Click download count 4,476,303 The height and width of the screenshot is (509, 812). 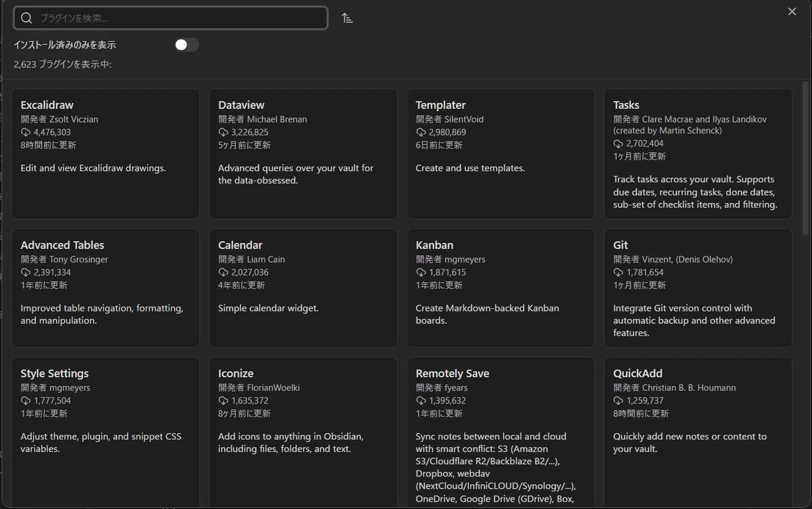click(x=52, y=133)
